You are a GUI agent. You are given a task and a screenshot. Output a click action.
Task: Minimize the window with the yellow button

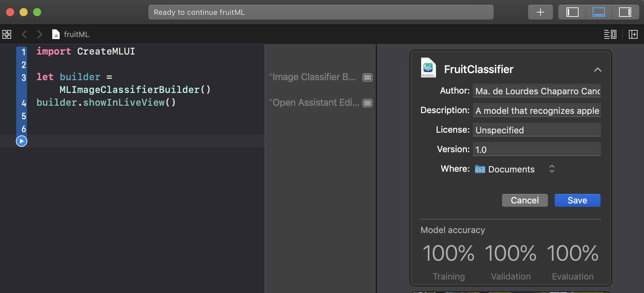pos(24,12)
